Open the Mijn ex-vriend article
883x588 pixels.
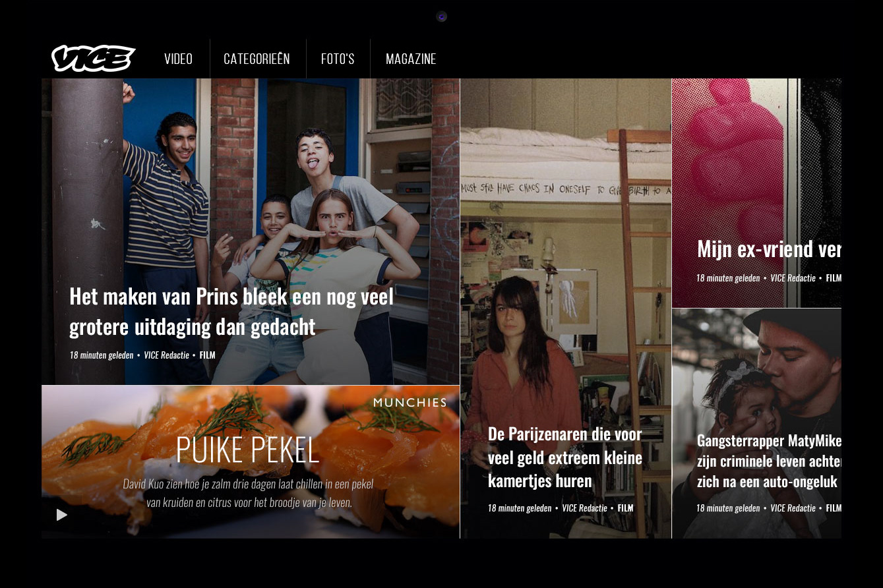[x=769, y=249]
